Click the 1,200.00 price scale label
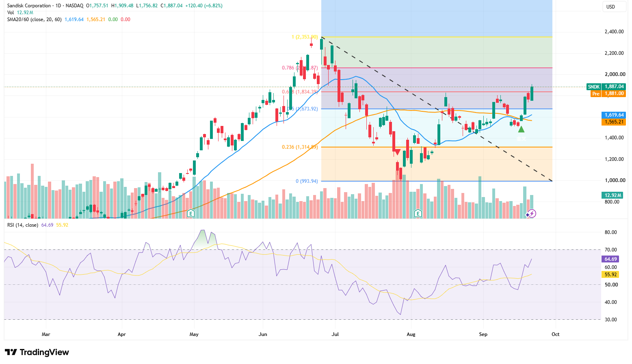The width and height of the screenshot is (632, 364). click(614, 159)
